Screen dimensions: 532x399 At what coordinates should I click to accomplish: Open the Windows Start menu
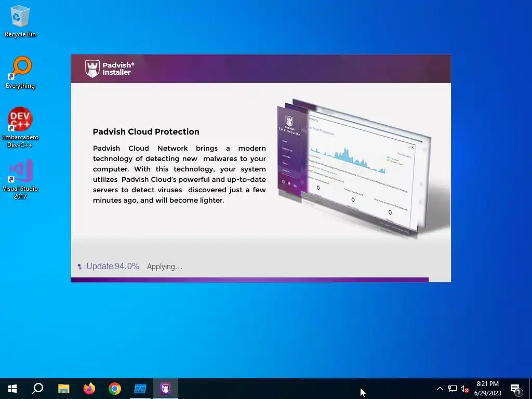click(12, 389)
